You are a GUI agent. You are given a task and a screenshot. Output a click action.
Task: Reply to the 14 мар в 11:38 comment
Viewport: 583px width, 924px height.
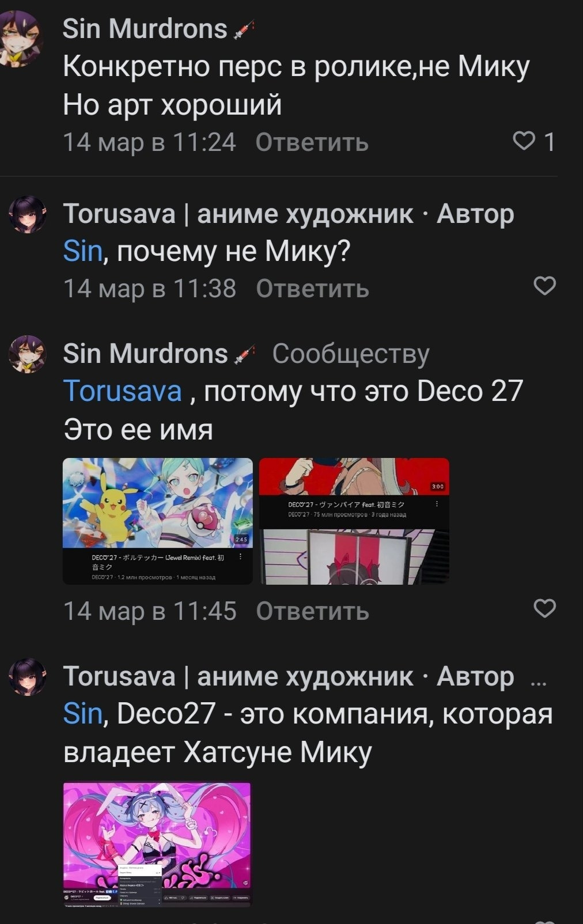312,288
